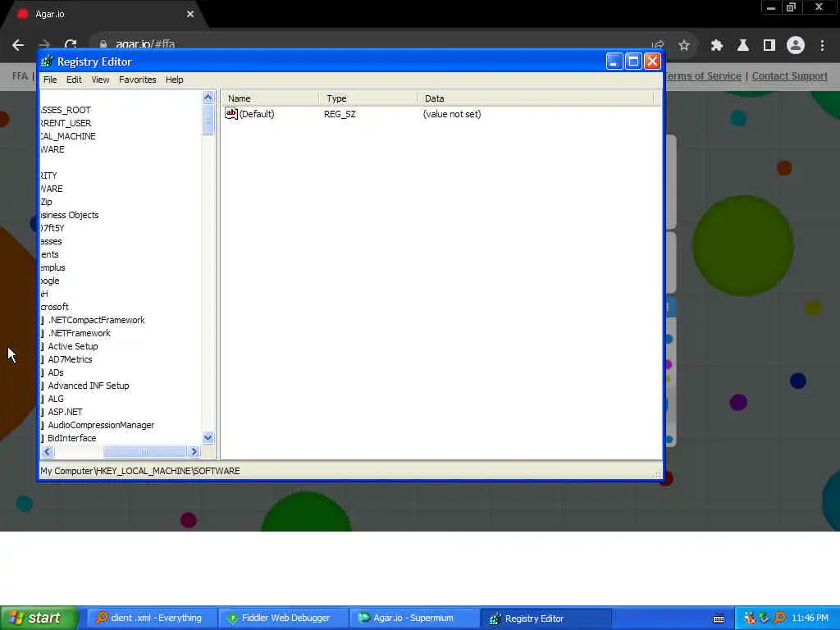The image size is (840, 630).
Task: Open the browser extensions puzzle icon
Action: pos(717,46)
